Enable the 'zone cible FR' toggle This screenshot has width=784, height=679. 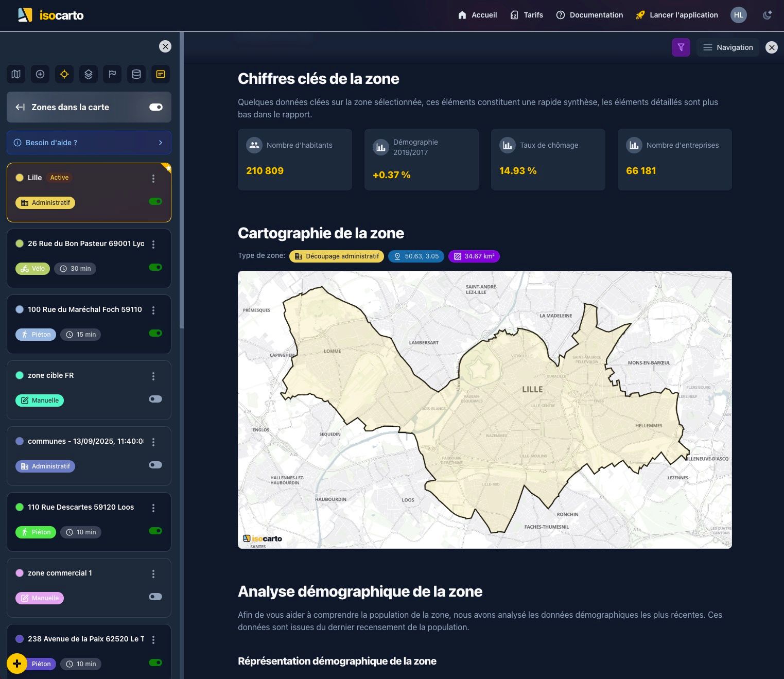(x=155, y=399)
